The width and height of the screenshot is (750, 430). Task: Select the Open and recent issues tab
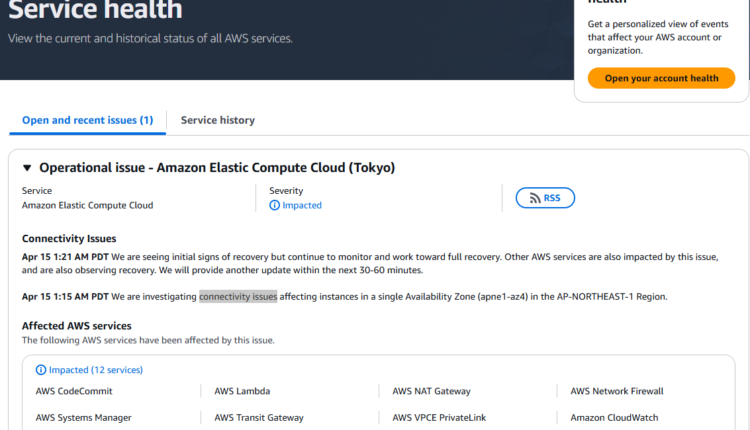click(x=88, y=120)
